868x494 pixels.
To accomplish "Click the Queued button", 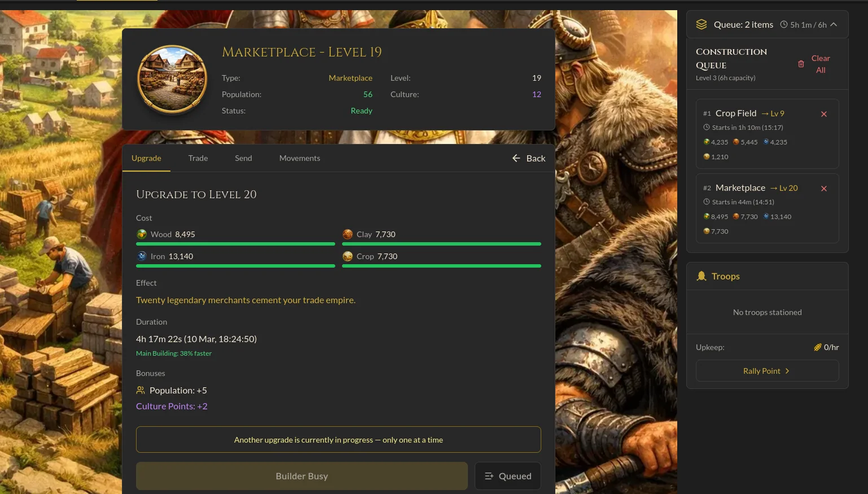I will 508,476.
